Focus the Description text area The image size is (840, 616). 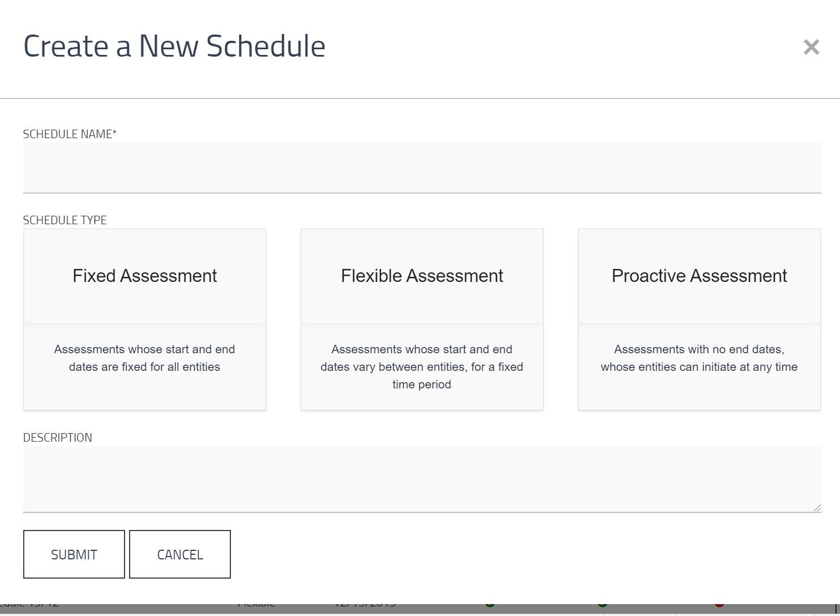[x=422, y=478]
